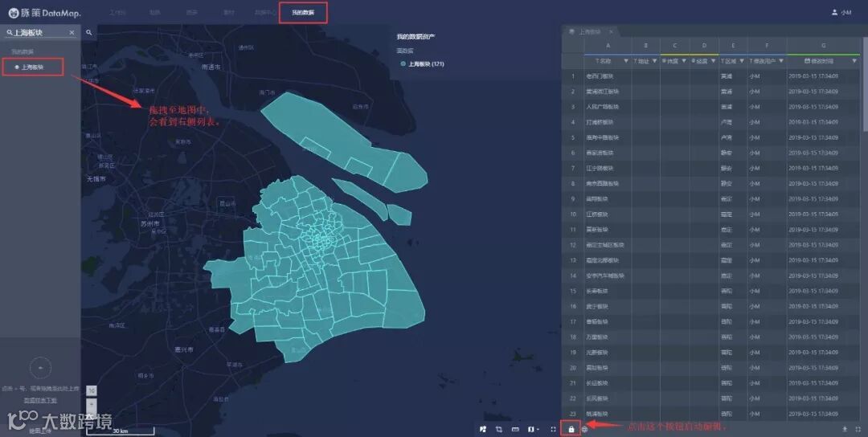Select row number 1 header
This screenshot has width=868, height=437.
pyautogui.click(x=573, y=76)
